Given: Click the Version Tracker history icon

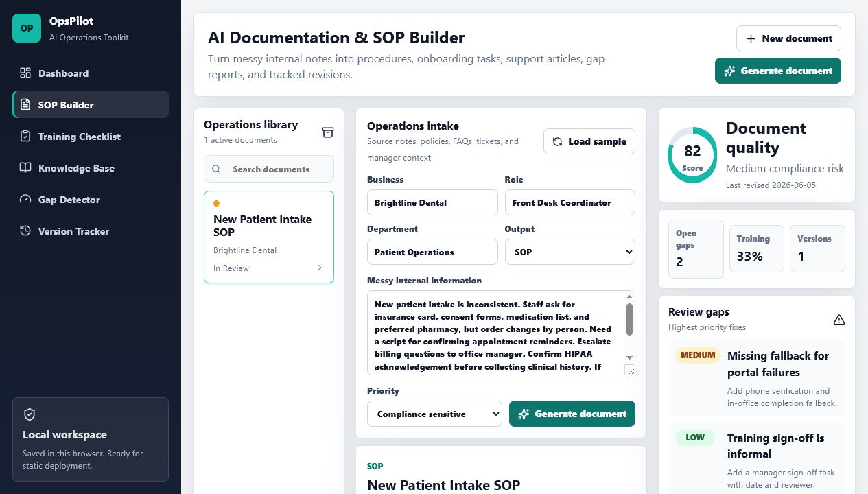Looking at the screenshot, I should tap(25, 231).
